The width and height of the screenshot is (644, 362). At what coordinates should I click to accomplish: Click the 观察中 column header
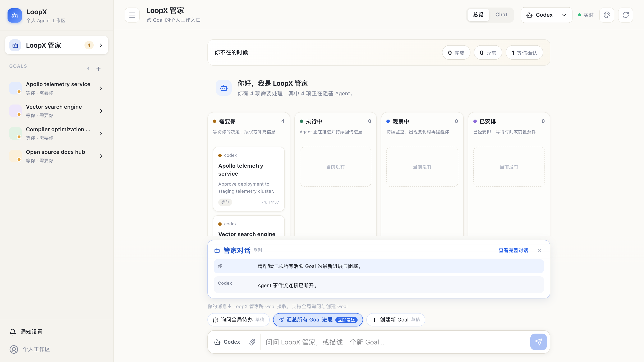[422, 121]
